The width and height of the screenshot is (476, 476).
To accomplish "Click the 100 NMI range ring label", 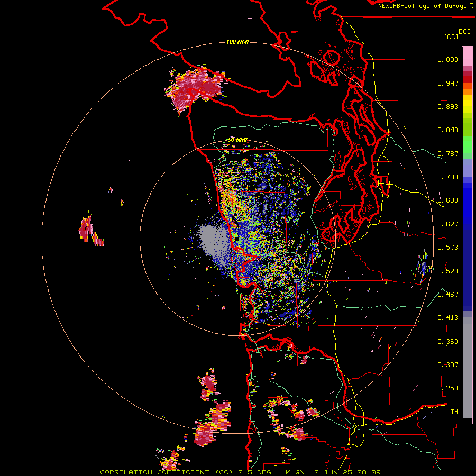I will [237, 42].
